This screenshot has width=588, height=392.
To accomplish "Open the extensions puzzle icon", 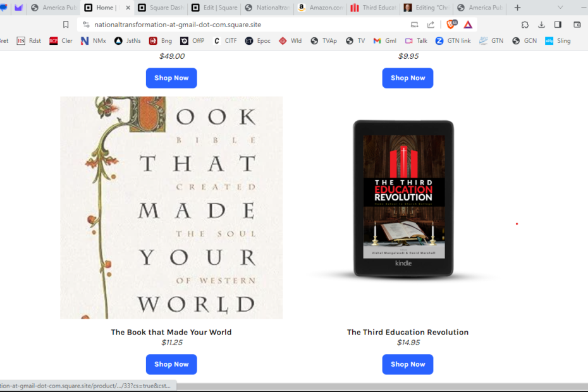I will pyautogui.click(x=525, y=25).
